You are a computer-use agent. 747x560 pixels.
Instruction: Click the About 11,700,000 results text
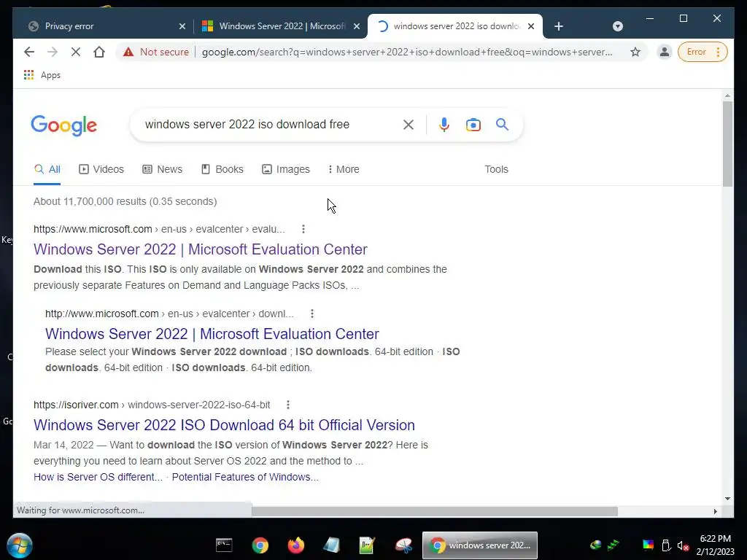coord(125,201)
